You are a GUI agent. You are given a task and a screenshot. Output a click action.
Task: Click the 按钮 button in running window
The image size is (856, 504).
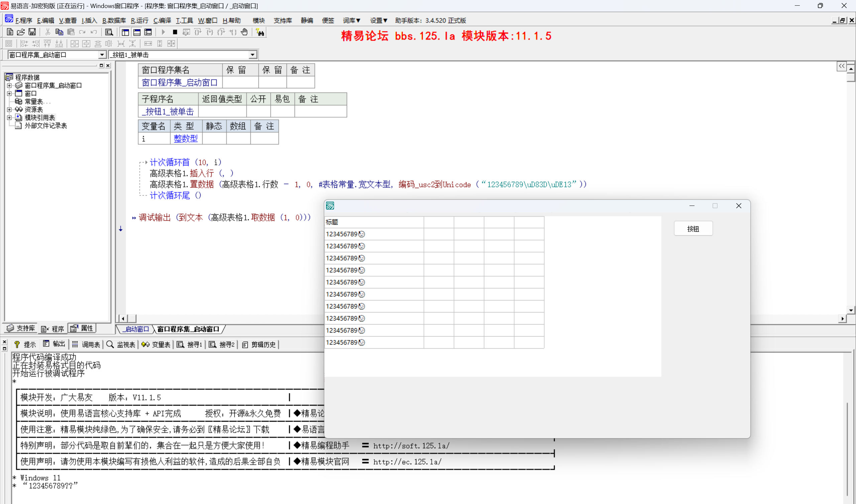pyautogui.click(x=693, y=229)
